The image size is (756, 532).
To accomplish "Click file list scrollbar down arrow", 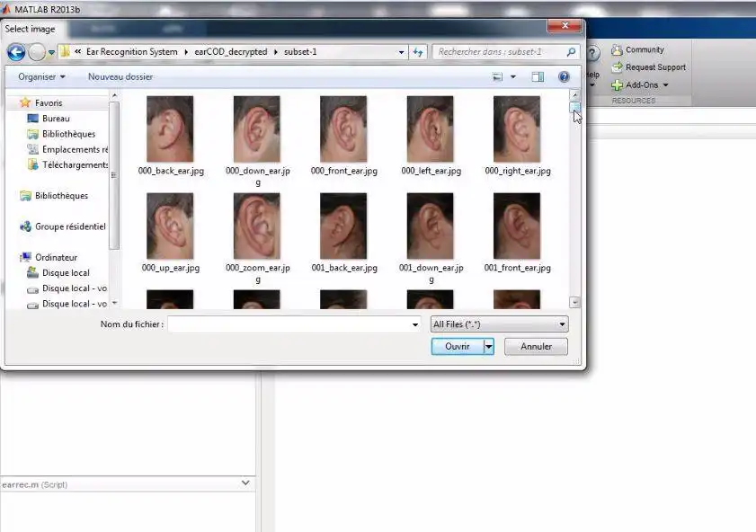I will coord(574,302).
